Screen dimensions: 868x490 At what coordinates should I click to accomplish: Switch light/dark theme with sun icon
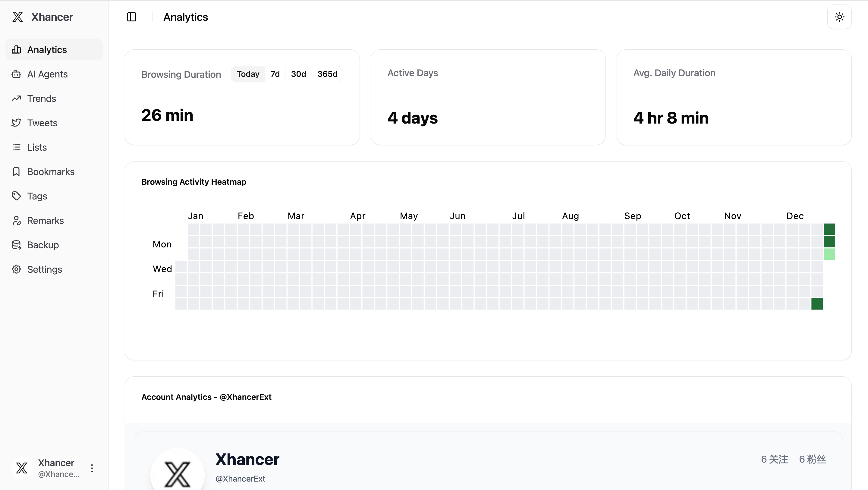(x=839, y=17)
